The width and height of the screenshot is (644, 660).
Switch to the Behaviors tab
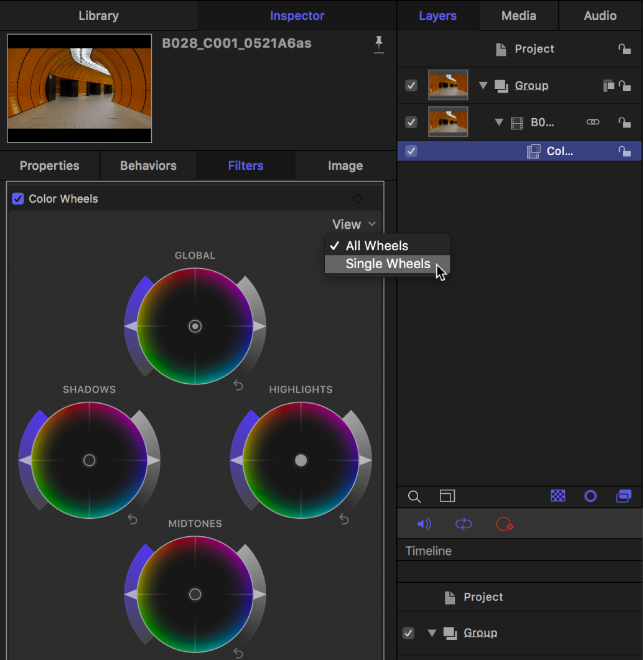147,165
